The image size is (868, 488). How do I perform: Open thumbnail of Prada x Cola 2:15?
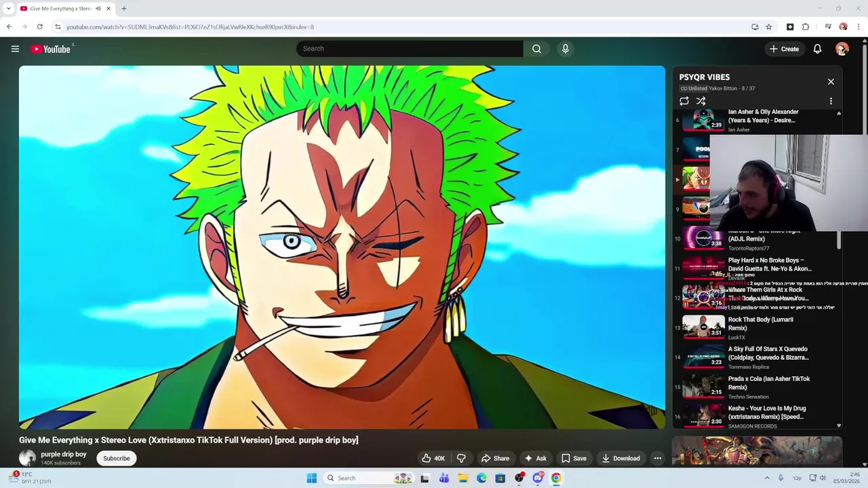click(703, 385)
